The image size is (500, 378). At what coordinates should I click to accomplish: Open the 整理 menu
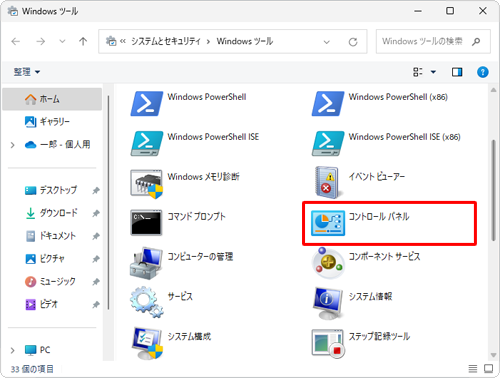point(27,72)
